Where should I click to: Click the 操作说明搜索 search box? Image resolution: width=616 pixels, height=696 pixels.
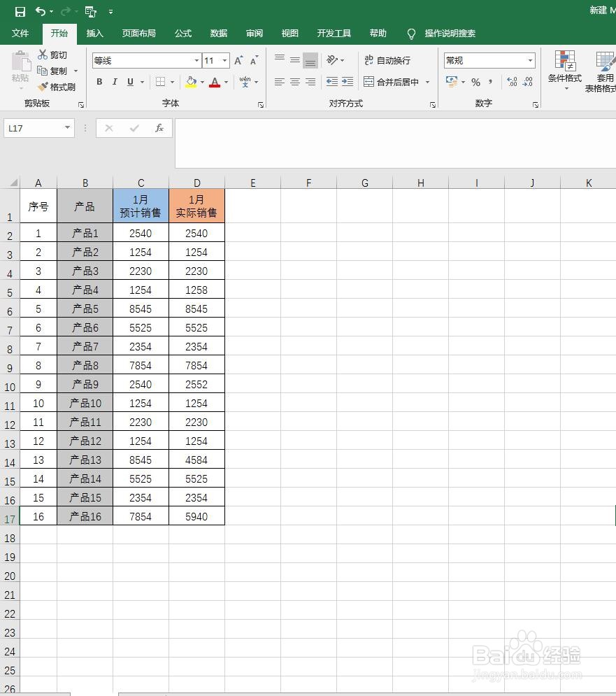[450, 34]
